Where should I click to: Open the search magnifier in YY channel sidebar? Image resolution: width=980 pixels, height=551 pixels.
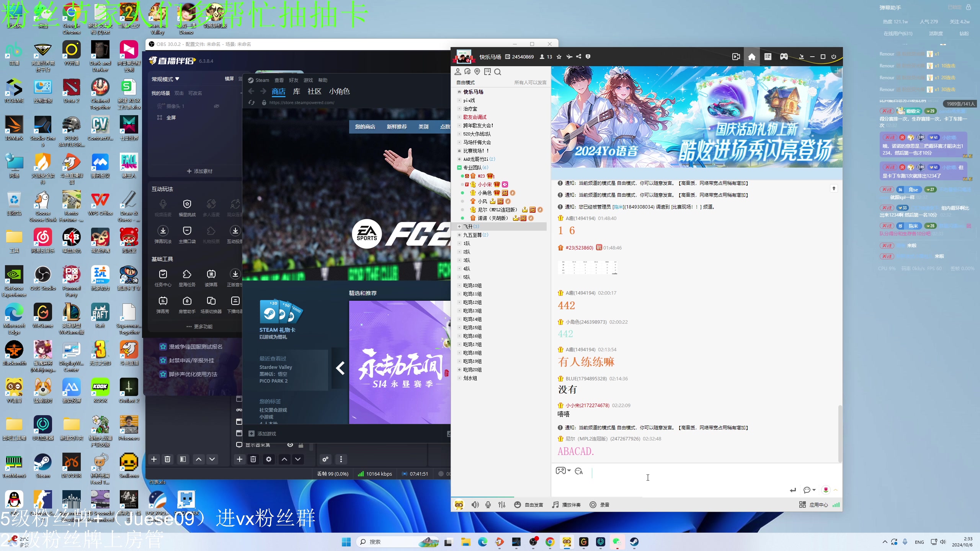coord(498,72)
